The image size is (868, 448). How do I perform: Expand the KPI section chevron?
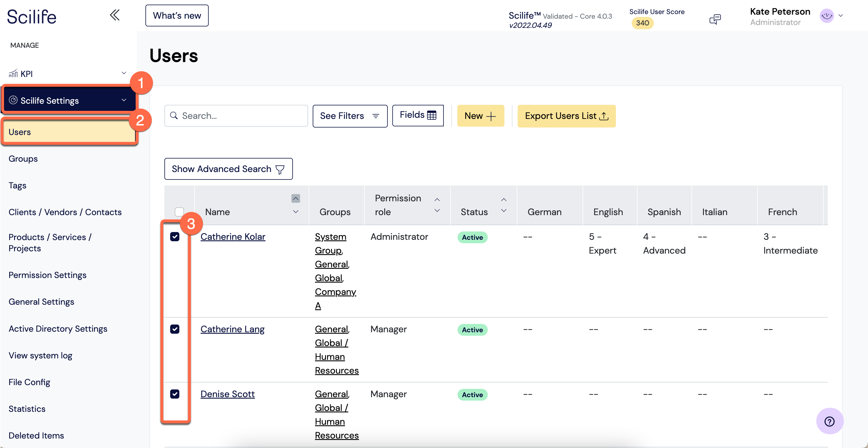click(124, 73)
